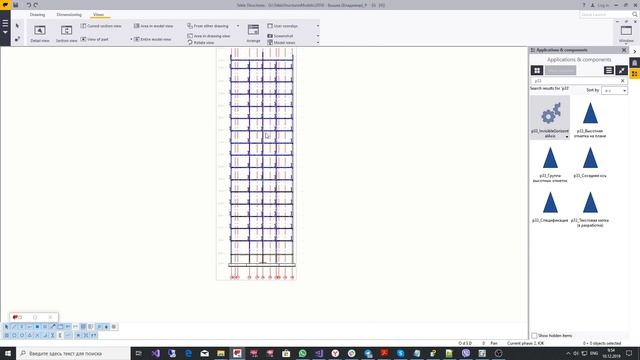Open the Sort by dropdown
Screen dimensions: 640x360
coord(614,90)
